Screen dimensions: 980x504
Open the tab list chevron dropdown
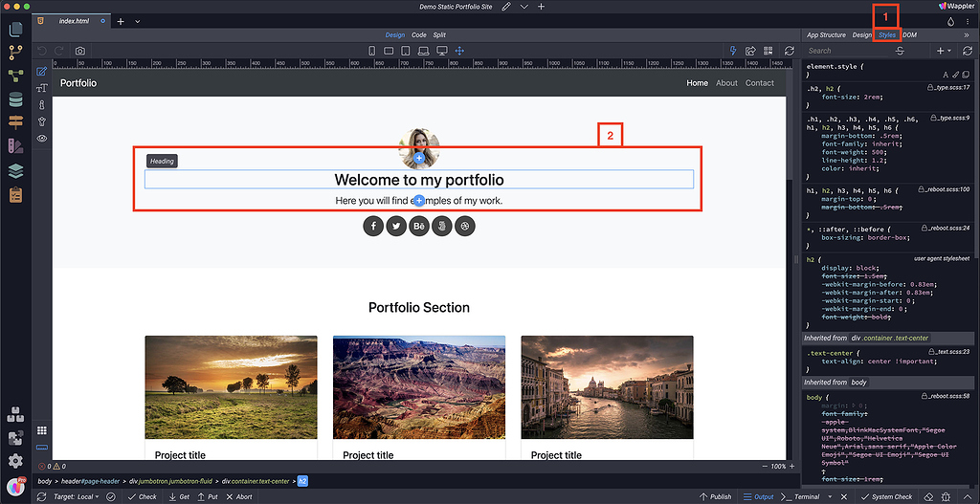(138, 21)
